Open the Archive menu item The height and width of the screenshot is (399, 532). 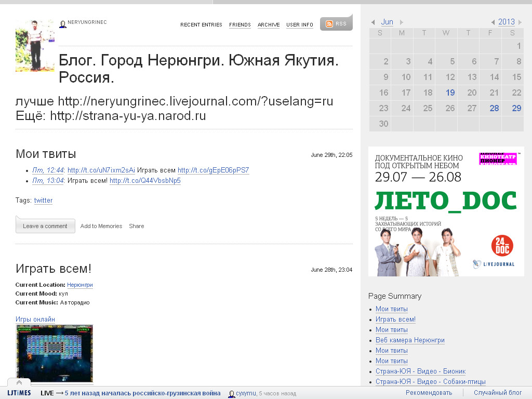pos(269,25)
